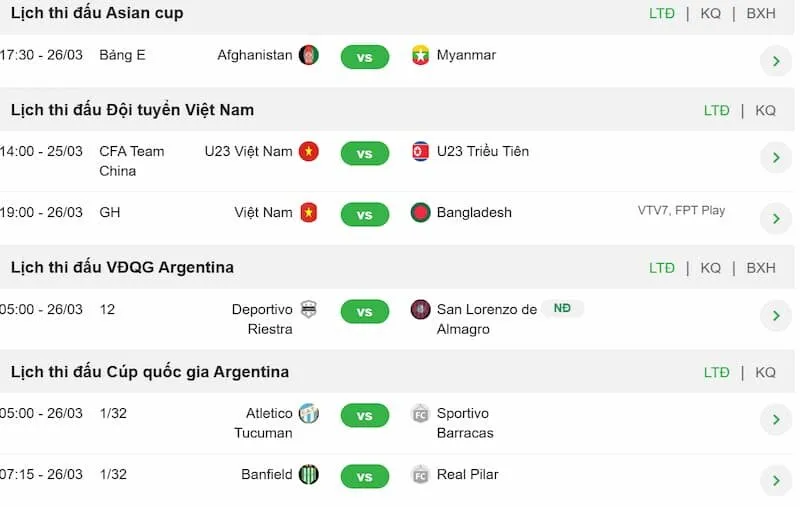800x507 pixels.
Task: Expand the Banfield vs Real Pilar arrow
Action: pyautogui.click(x=776, y=480)
